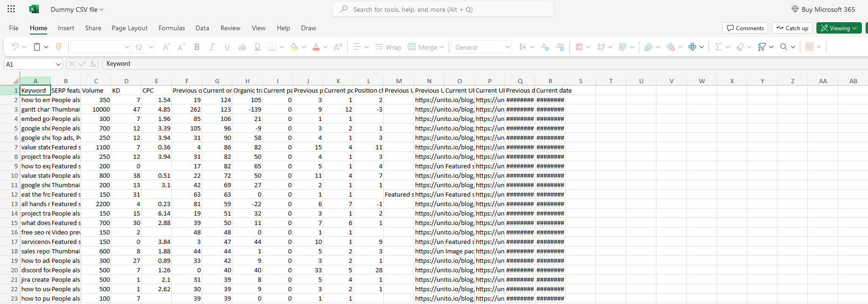Viewport: 868px width, 304px height.
Task: Expand the Name Box dropdown arrow
Action: (58, 64)
